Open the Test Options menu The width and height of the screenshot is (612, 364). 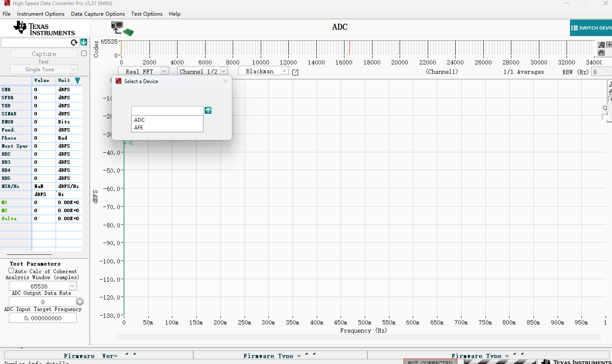[147, 14]
